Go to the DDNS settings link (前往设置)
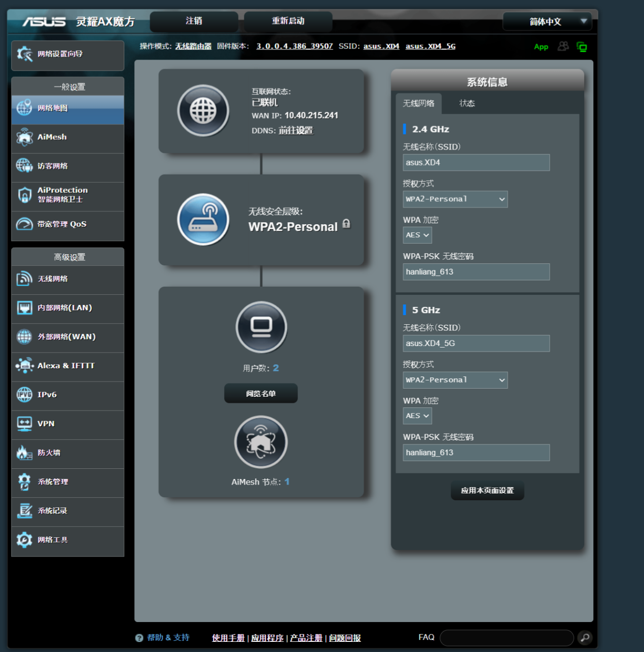The width and height of the screenshot is (644, 652). (296, 130)
